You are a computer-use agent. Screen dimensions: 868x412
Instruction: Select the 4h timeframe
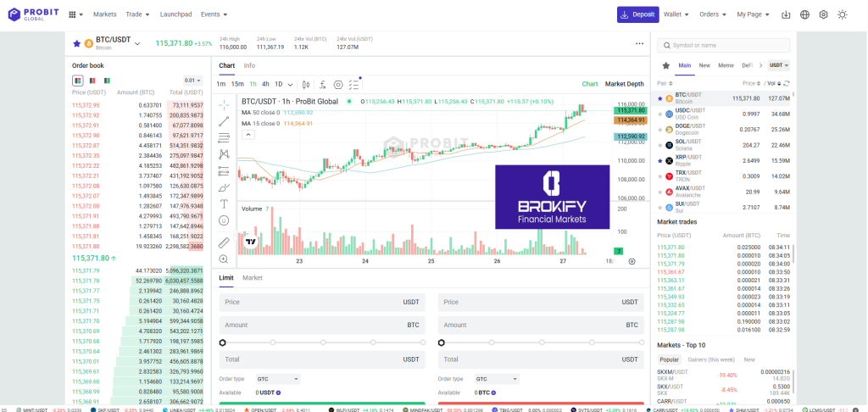click(265, 84)
